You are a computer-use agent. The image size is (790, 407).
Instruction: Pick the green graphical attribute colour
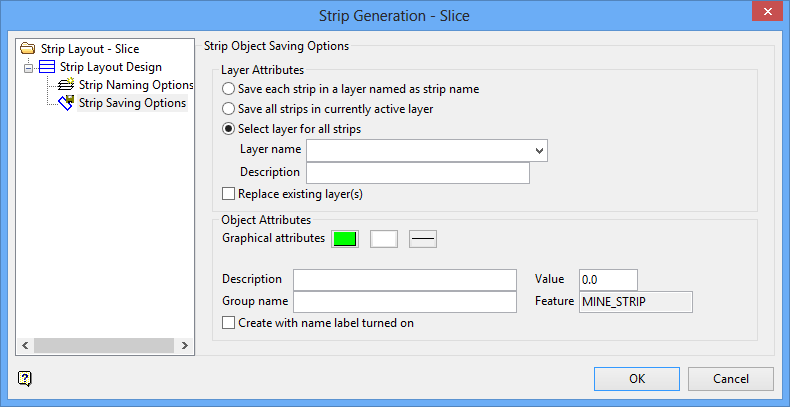pyautogui.click(x=345, y=238)
